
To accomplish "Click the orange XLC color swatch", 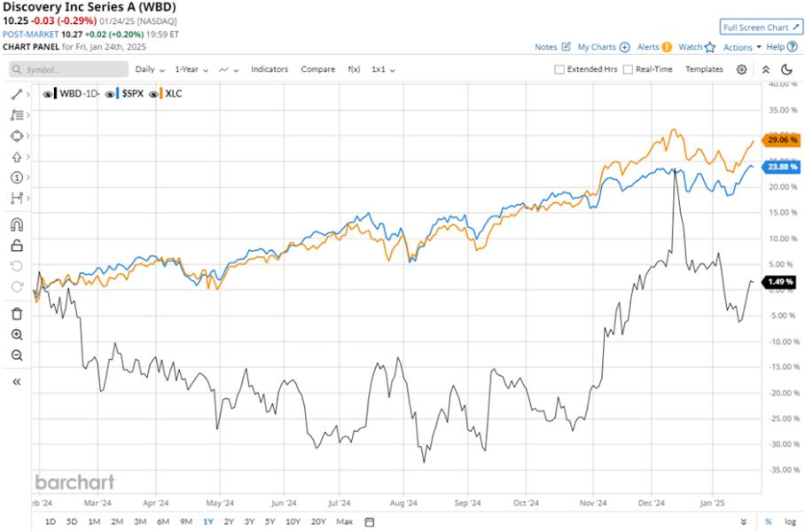I will coord(161,94).
